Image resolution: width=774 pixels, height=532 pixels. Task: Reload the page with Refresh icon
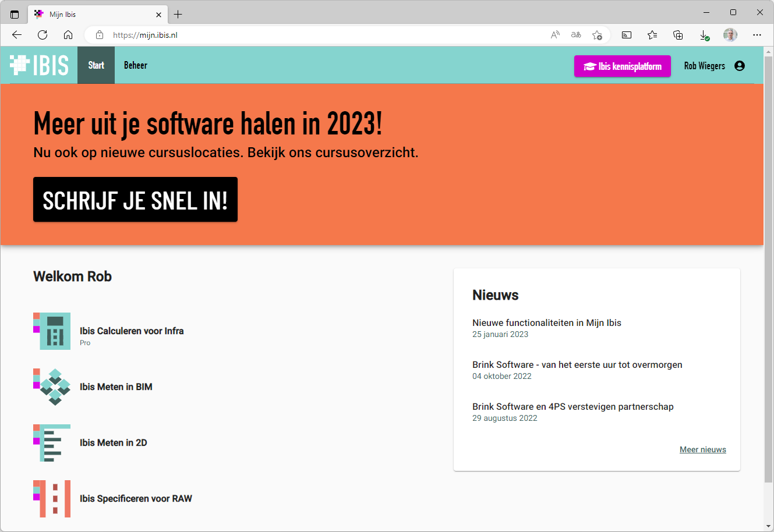coord(43,35)
